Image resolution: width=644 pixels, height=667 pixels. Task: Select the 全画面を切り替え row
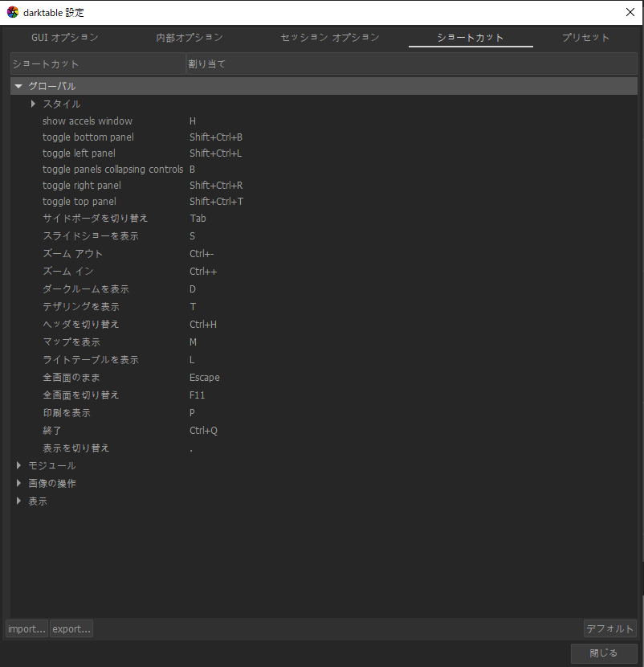tap(324, 395)
